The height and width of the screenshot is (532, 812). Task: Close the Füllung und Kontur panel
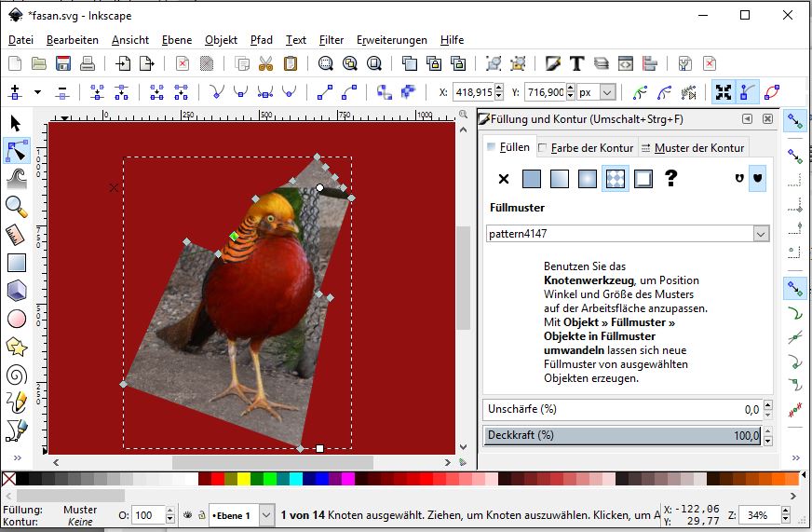(x=767, y=119)
